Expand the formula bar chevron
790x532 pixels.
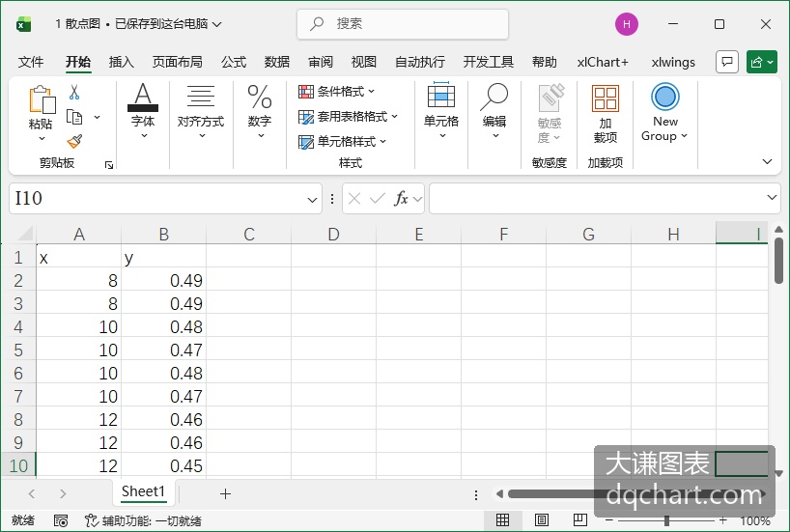point(772,198)
